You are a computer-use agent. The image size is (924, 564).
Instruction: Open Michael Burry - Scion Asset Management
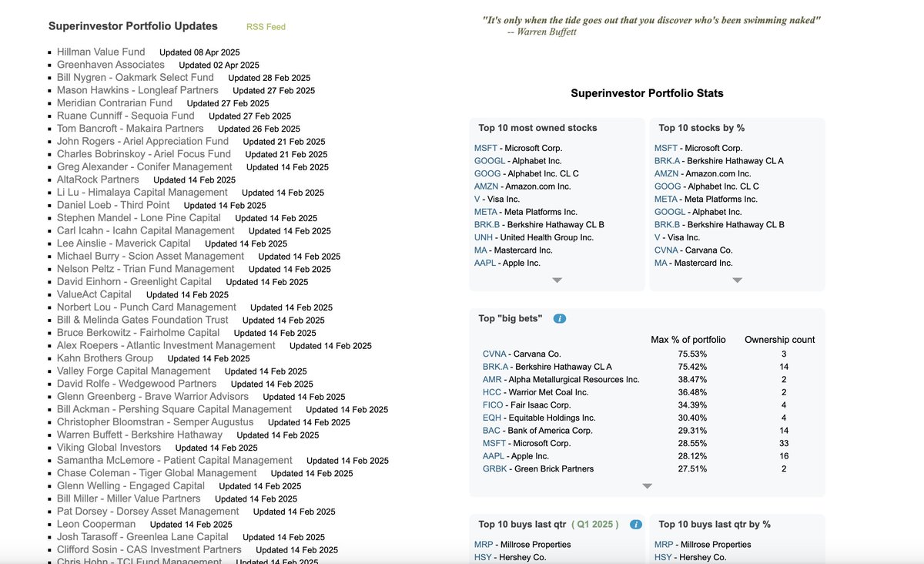coord(150,256)
